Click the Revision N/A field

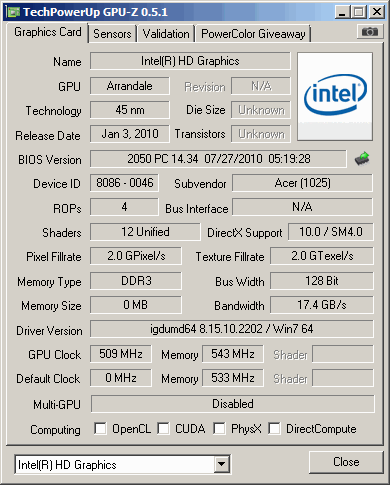point(261,86)
